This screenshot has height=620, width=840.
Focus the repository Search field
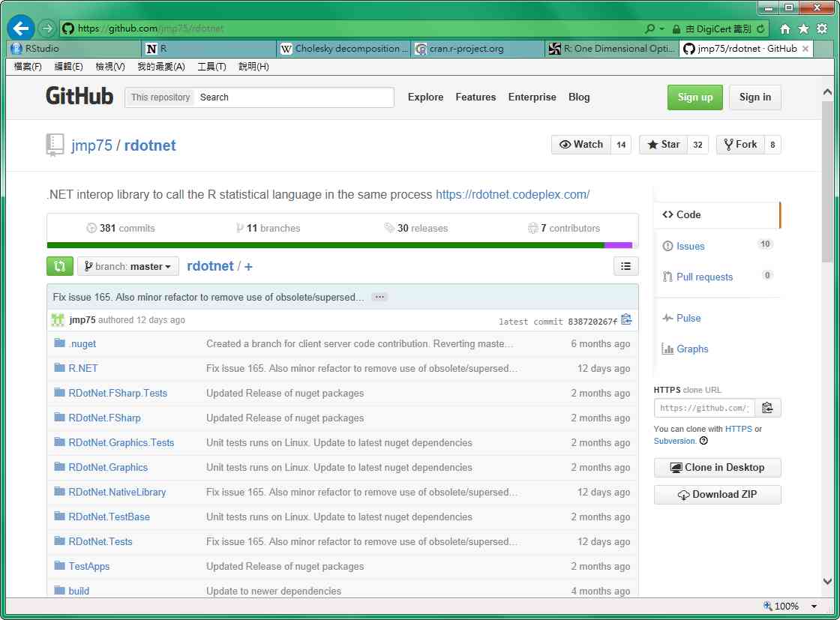[x=294, y=97]
